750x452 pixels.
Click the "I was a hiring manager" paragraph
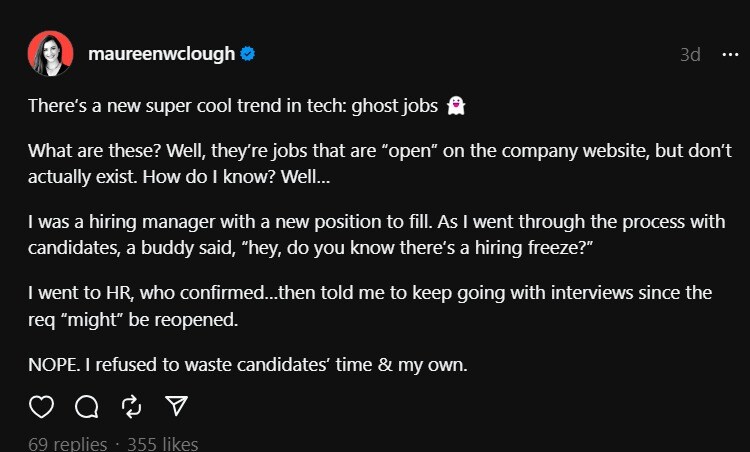(x=376, y=233)
